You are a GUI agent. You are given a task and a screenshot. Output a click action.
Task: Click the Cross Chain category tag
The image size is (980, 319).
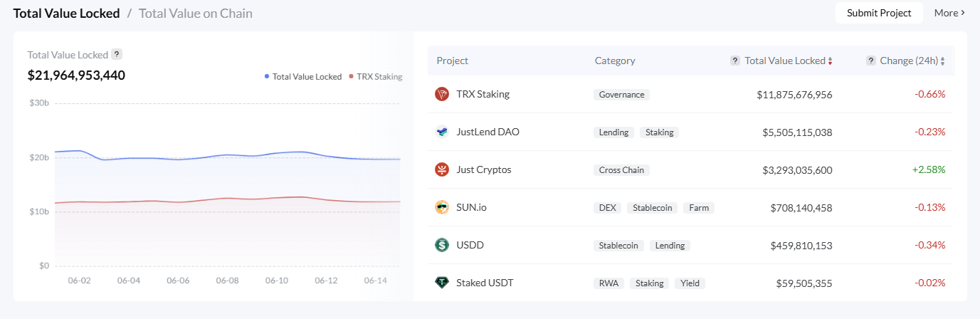[621, 169]
